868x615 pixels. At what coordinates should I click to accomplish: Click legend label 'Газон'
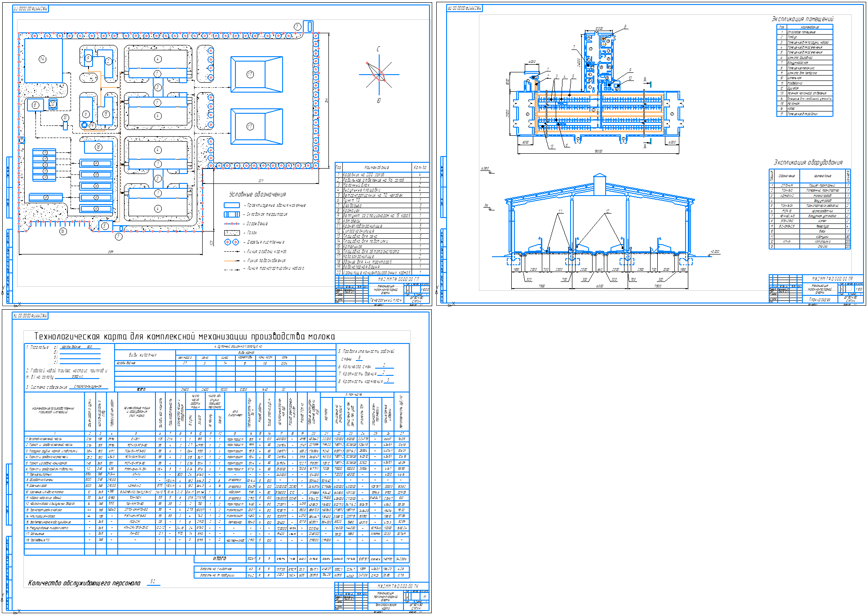(252, 233)
